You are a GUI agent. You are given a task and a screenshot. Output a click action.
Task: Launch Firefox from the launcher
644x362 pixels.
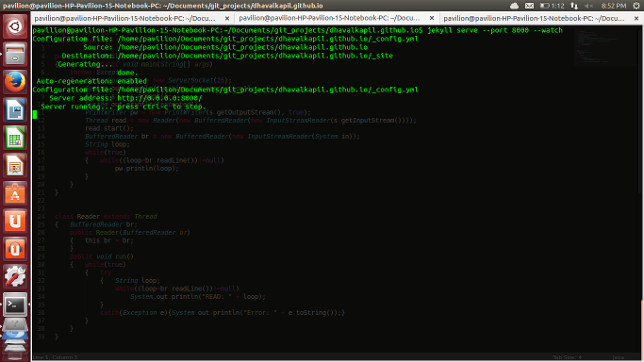[x=15, y=82]
